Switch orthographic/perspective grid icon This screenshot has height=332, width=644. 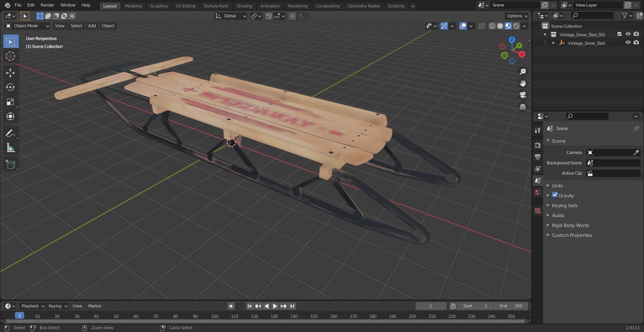point(522,107)
